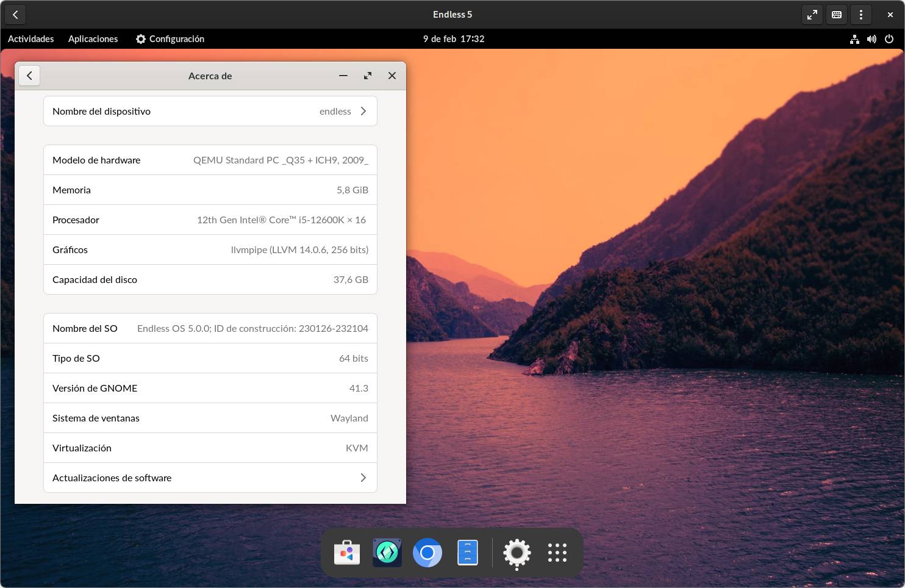Select the Virtualización row label
Screen dimensions: 905x588
[x=82, y=448]
